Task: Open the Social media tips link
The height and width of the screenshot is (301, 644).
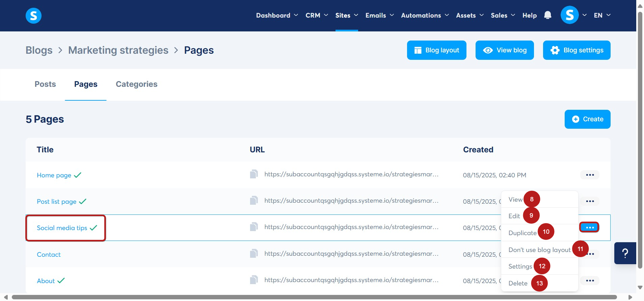Action: point(62,228)
